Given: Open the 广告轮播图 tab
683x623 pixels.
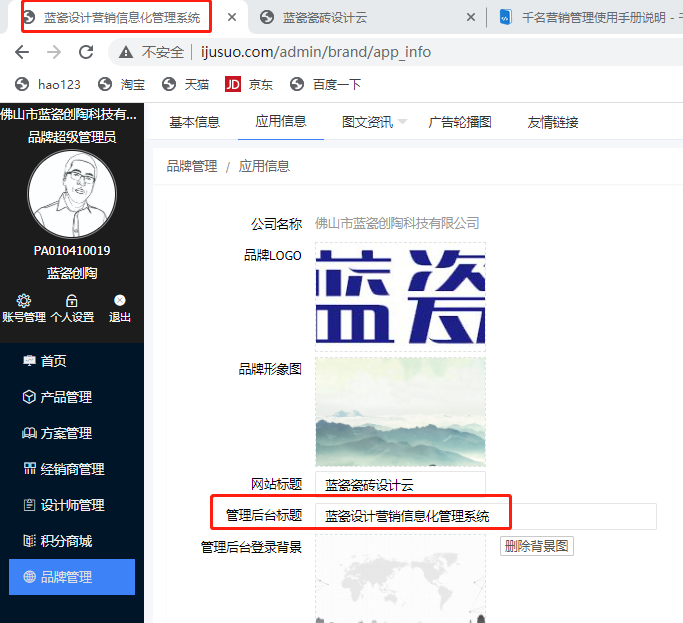Looking at the screenshot, I should click(x=460, y=122).
